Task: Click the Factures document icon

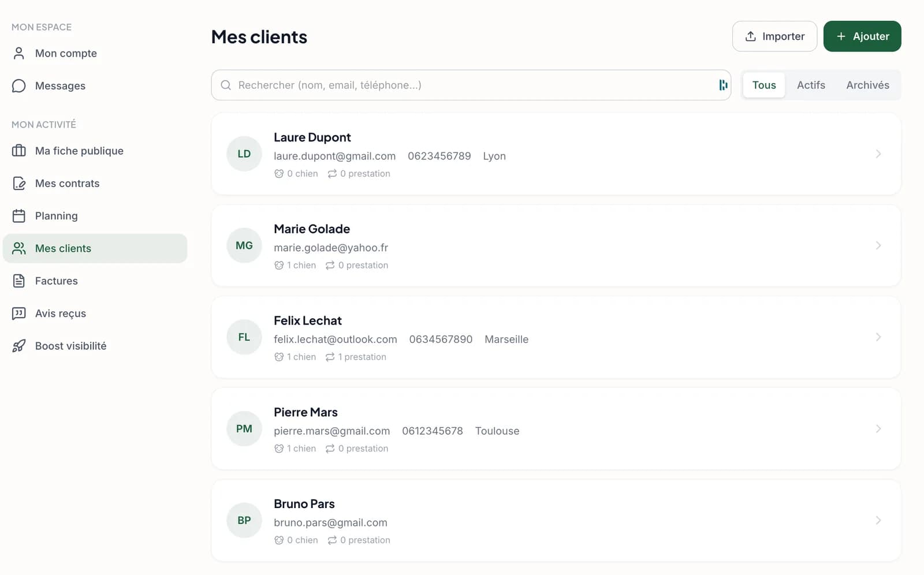Action: pos(19,281)
